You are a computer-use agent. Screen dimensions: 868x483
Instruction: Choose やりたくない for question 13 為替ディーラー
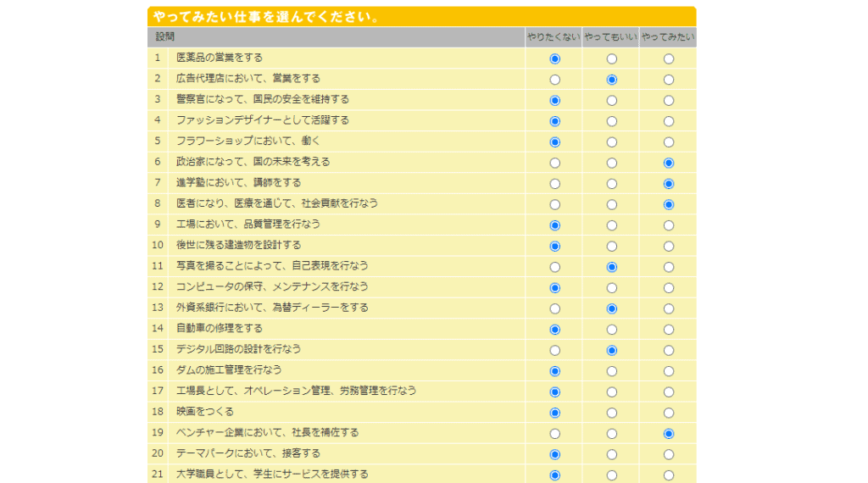click(554, 308)
